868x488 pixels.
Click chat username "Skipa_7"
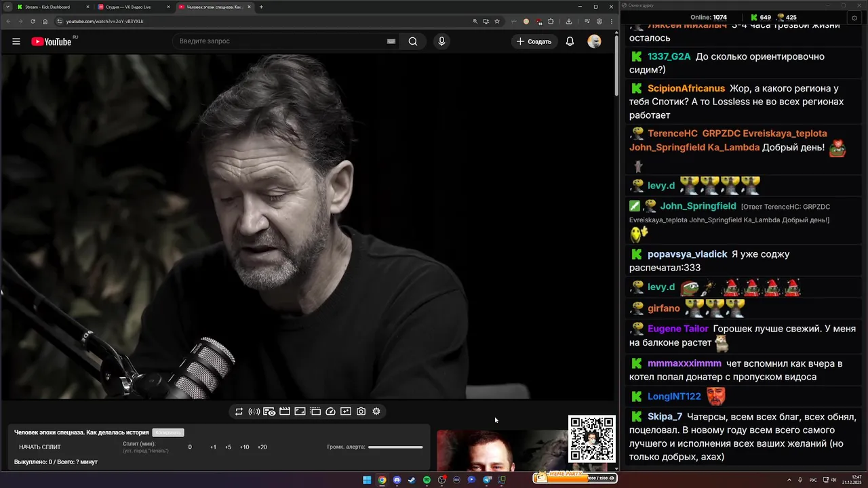tap(665, 417)
